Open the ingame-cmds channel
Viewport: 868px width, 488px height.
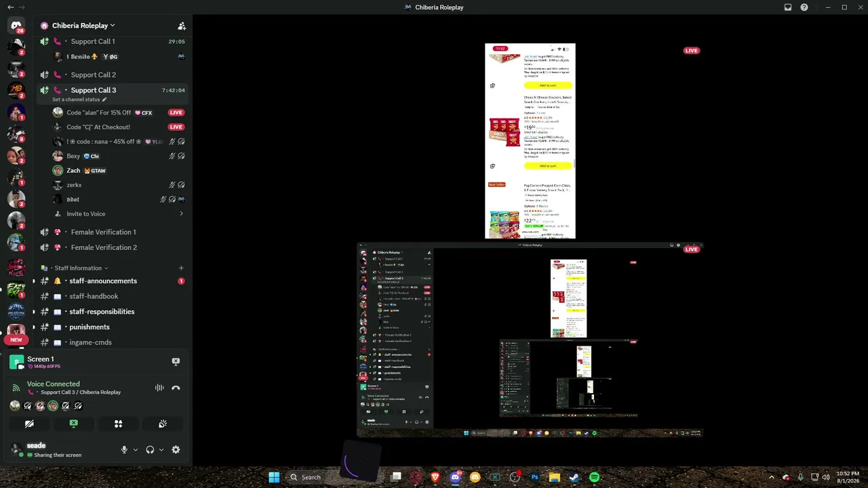click(x=112, y=342)
